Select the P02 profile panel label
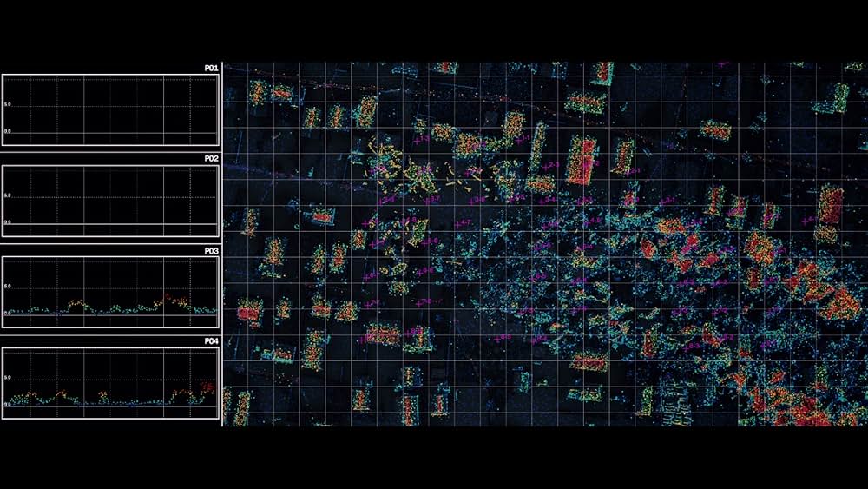The width and height of the screenshot is (868, 489). pos(211,159)
